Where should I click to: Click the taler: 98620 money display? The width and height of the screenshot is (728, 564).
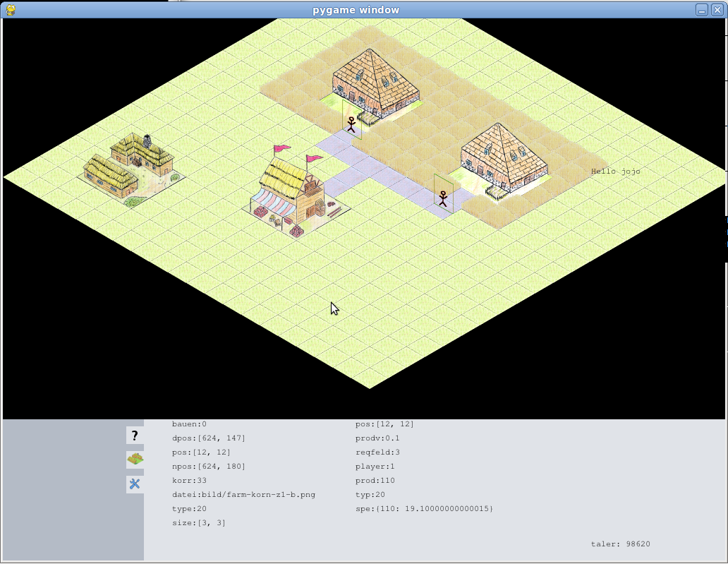click(620, 544)
